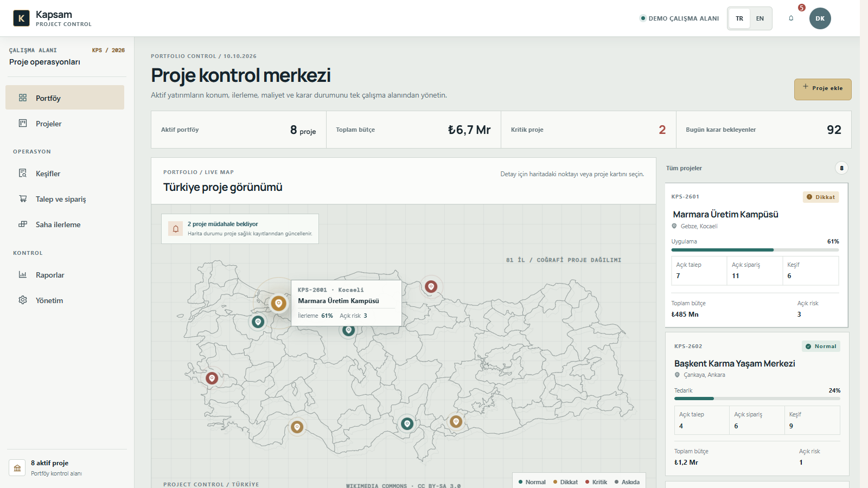Click the Saha ilerleme icon
This screenshot has width=868, height=488.
point(23,224)
